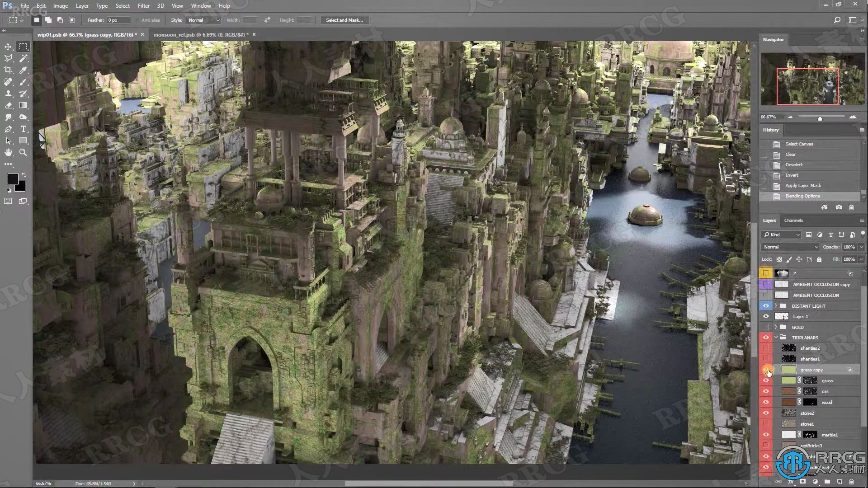
Task: Select the Hand tool
Action: (8, 152)
